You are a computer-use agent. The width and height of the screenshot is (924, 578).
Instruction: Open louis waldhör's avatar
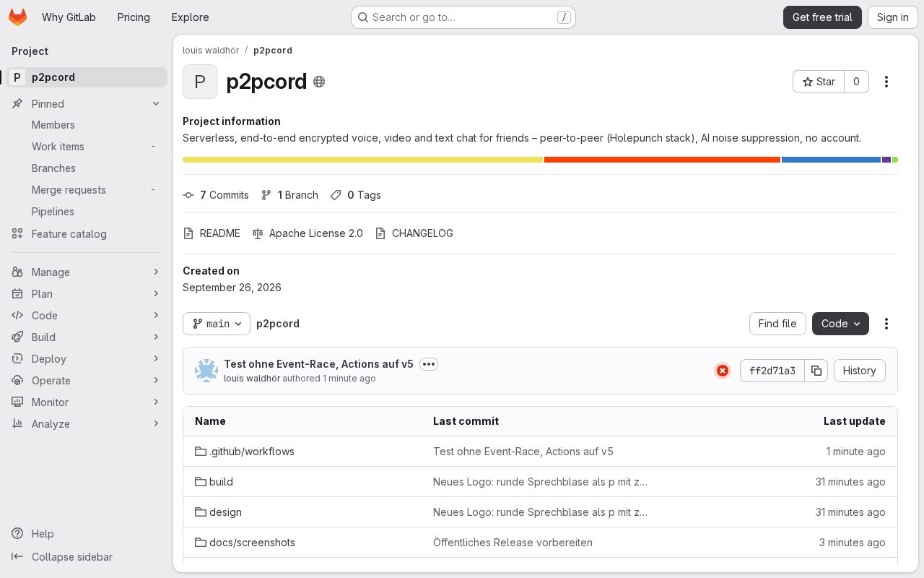coord(206,371)
